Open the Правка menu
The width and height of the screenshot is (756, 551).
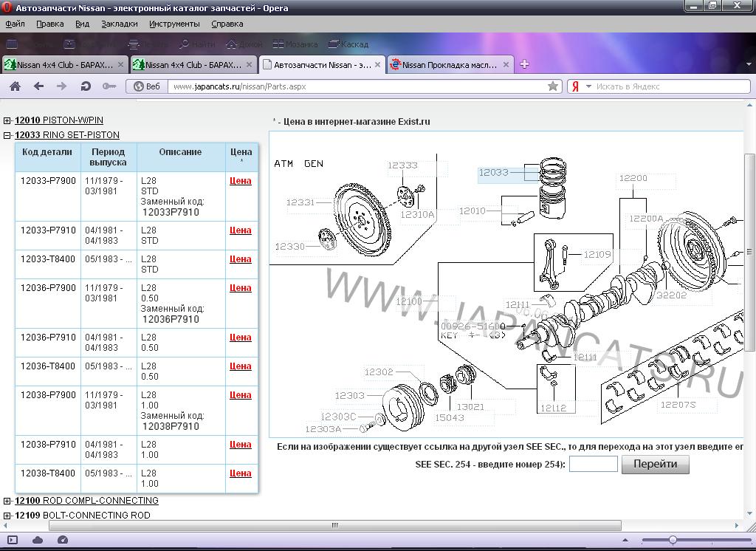click(x=50, y=24)
